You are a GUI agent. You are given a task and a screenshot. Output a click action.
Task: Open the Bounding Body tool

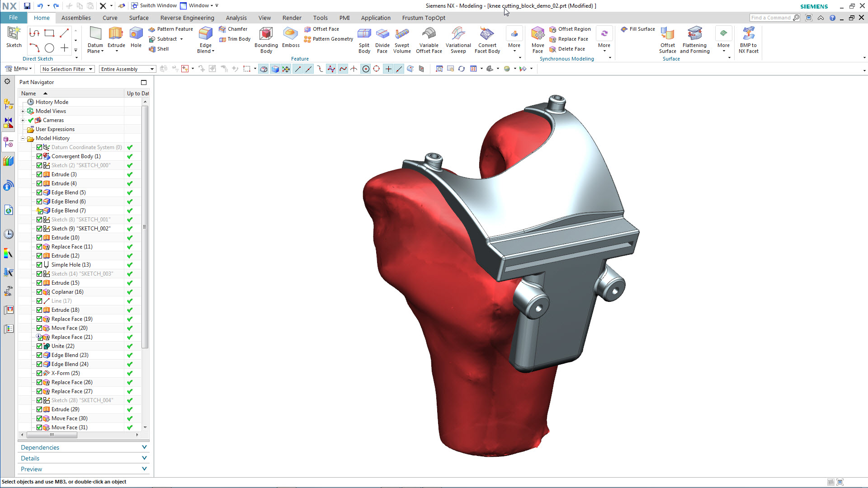pyautogui.click(x=266, y=34)
